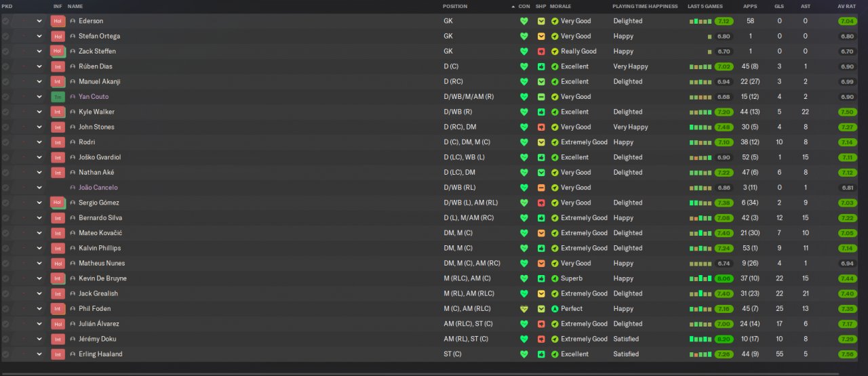Sort the table by the NAME column header
The image size is (868, 376).
(x=75, y=6)
